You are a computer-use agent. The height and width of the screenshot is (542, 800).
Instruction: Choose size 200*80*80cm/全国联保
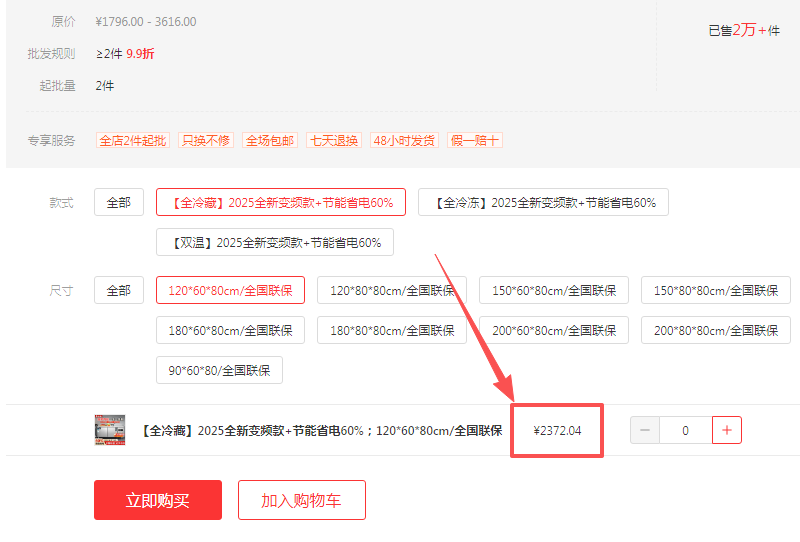coord(715,330)
